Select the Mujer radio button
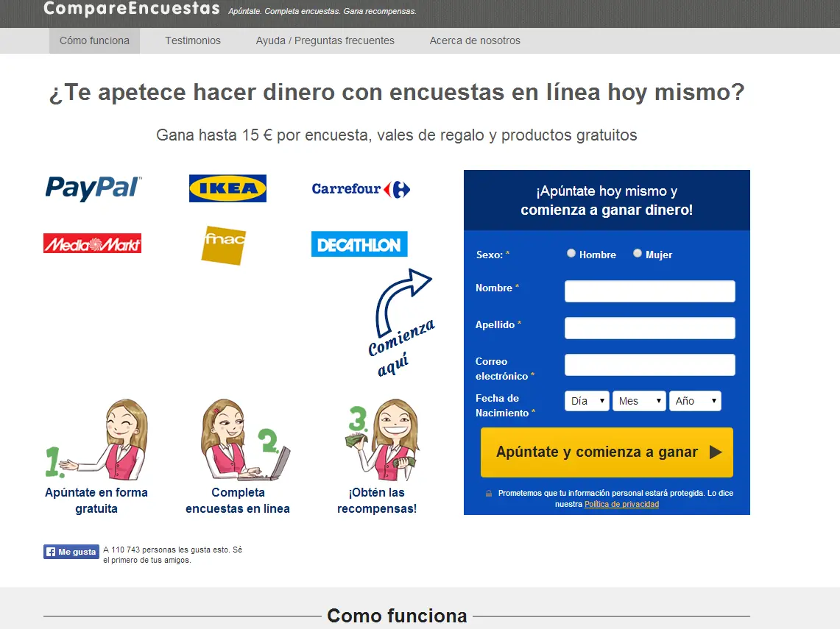Viewport: 840px width, 629px height. [x=638, y=253]
